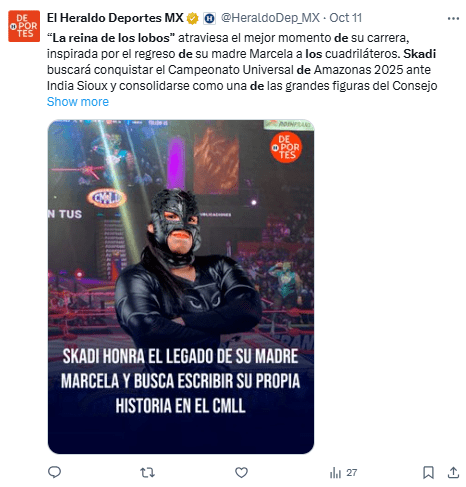This screenshot has height=487, width=466.
Task: Click the Skadi honra el legado caption
Action: point(180,381)
